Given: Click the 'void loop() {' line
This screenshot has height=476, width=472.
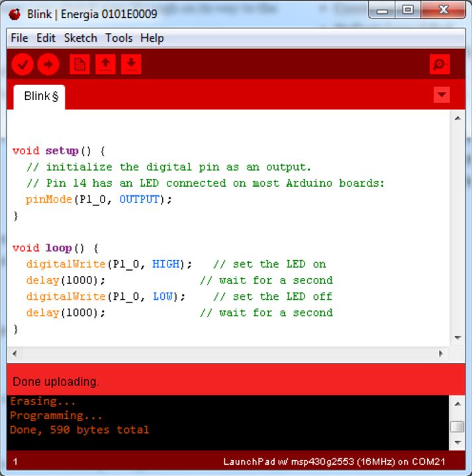Looking at the screenshot, I should (56, 248).
